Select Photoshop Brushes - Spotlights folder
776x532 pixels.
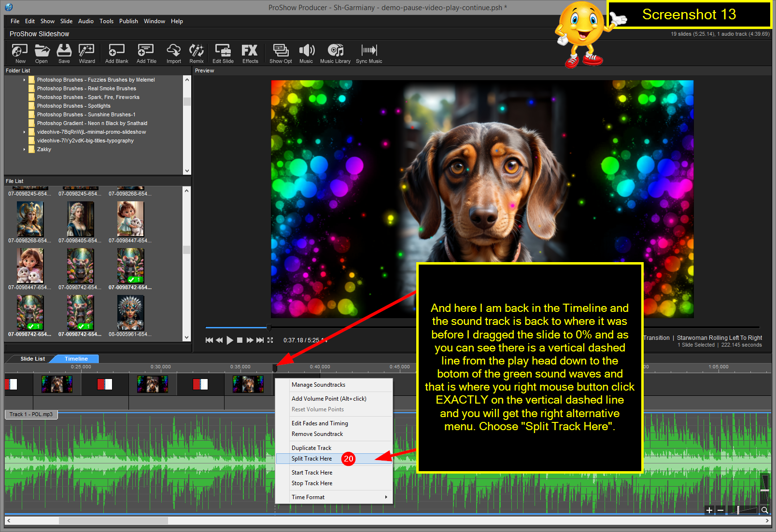(x=74, y=106)
